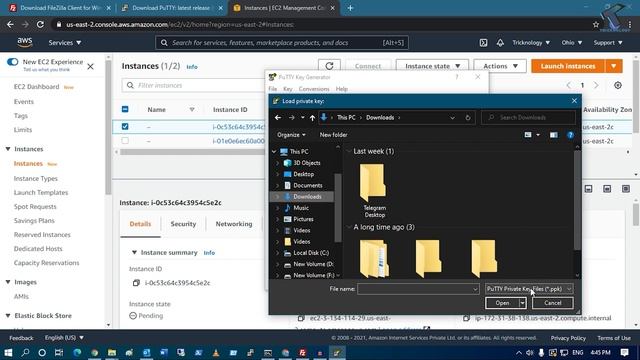Image resolution: width=640 pixels, height=360 pixels.
Task: Open a new browser tab
Action: [x=350, y=8]
